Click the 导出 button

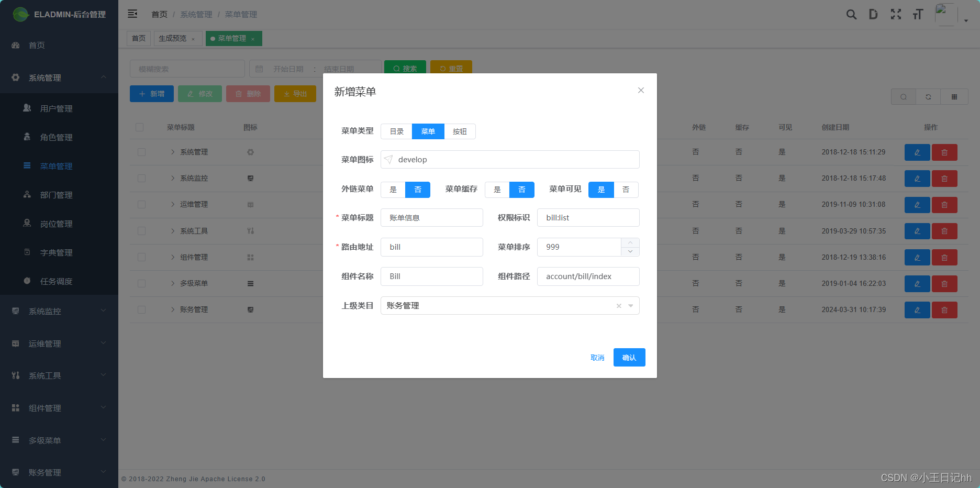[x=295, y=94]
